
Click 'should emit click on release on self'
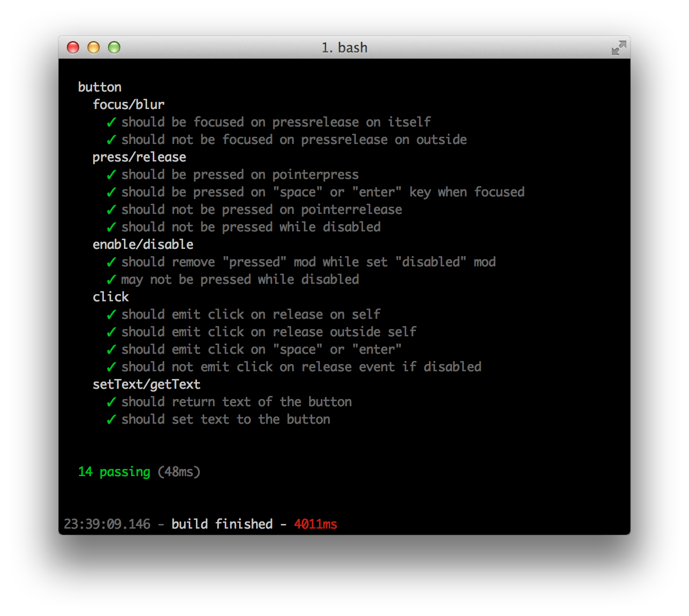tap(251, 314)
